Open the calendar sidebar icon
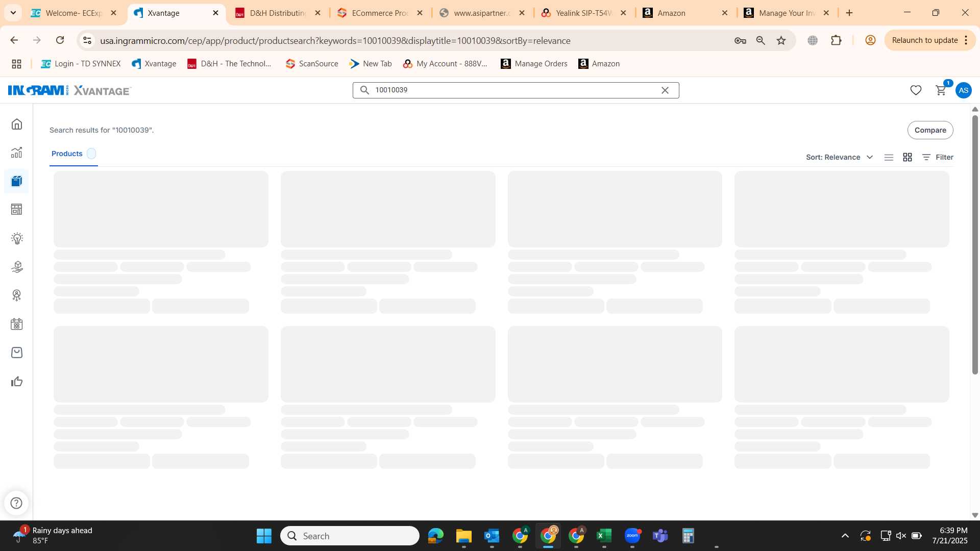 point(17,324)
